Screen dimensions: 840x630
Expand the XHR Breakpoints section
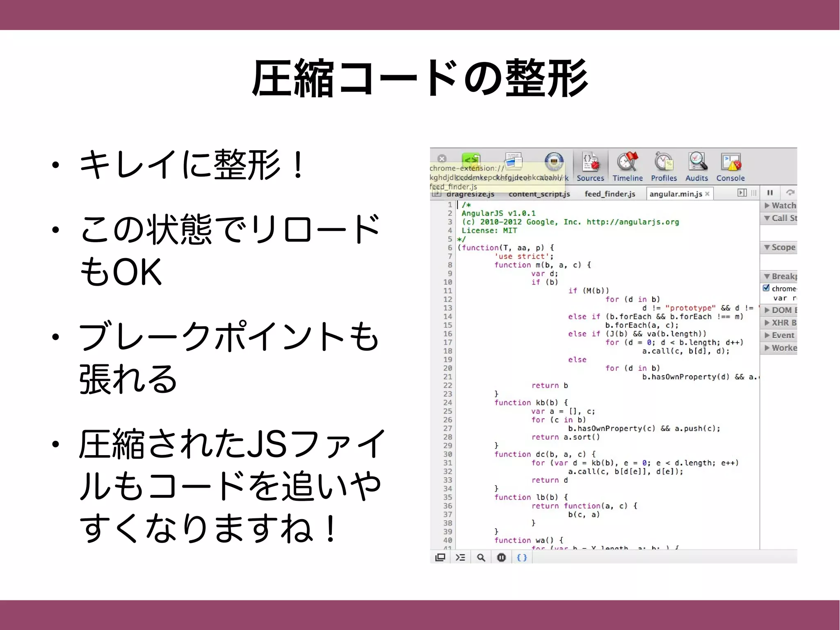[779, 323]
